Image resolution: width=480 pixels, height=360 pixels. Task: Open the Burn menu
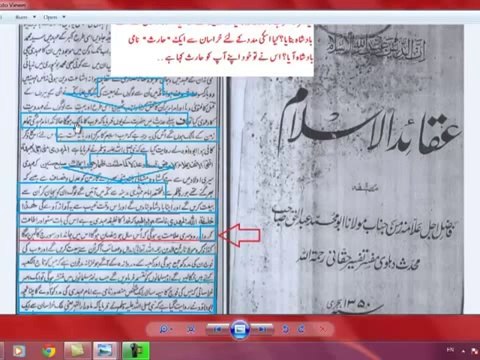coord(22,17)
